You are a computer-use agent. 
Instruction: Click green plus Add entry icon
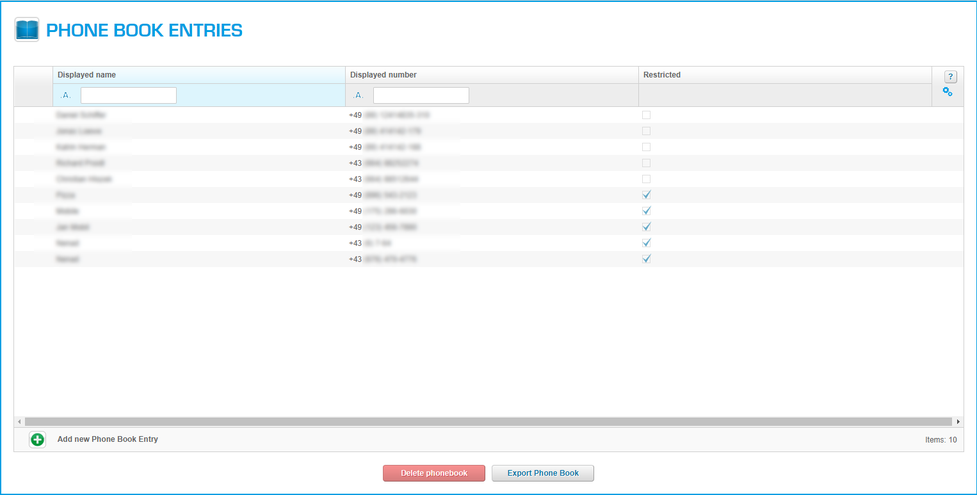37,440
